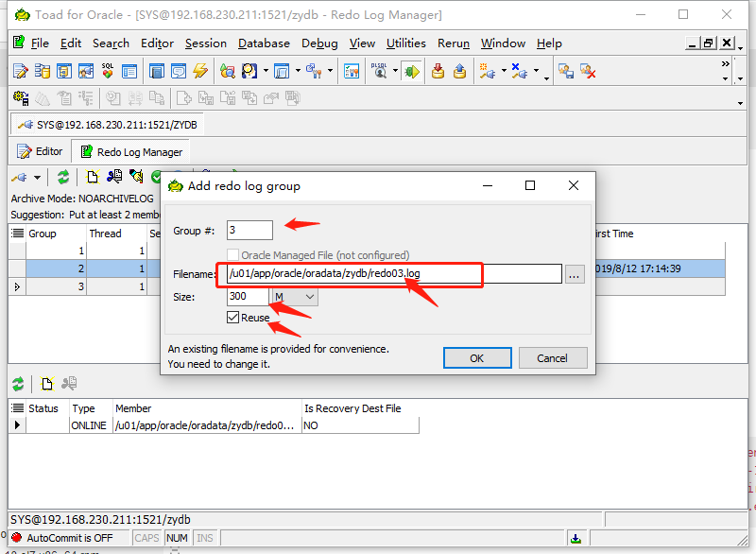This screenshot has height=554, width=756.
Task: Open the Utilities menu
Action: pyautogui.click(x=406, y=43)
